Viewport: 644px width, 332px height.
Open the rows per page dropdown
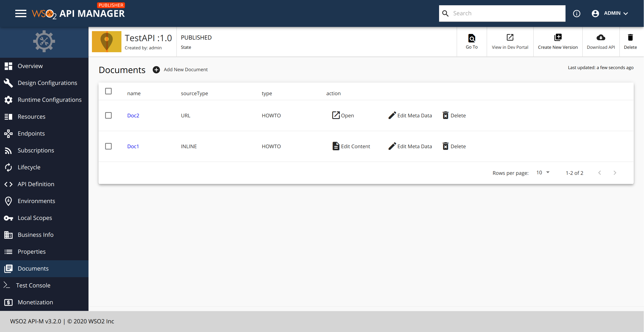click(543, 172)
